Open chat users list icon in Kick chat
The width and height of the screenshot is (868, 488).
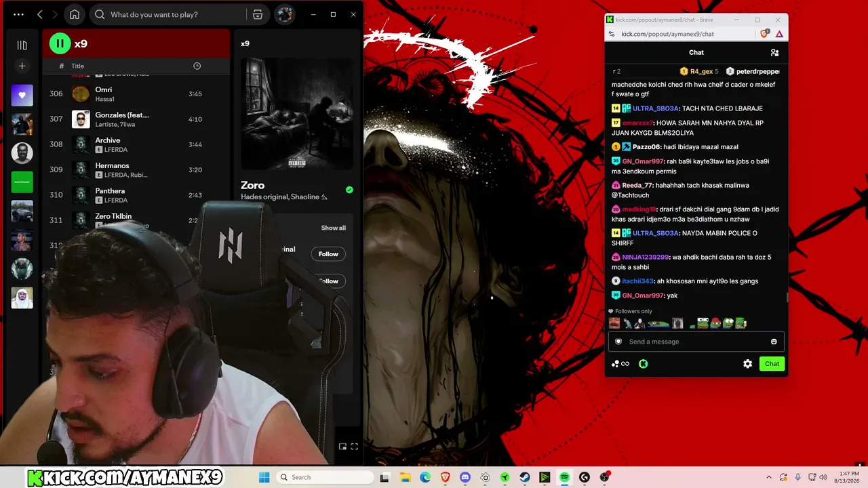(774, 52)
